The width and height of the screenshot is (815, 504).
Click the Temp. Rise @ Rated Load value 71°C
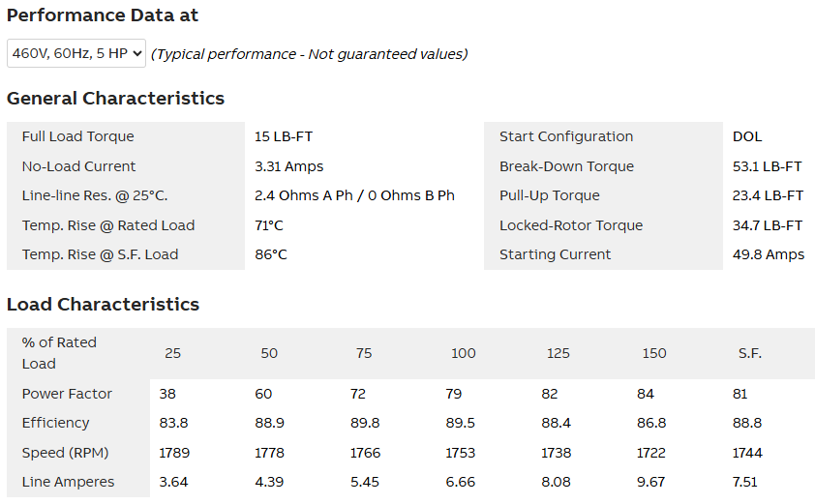[x=268, y=225]
